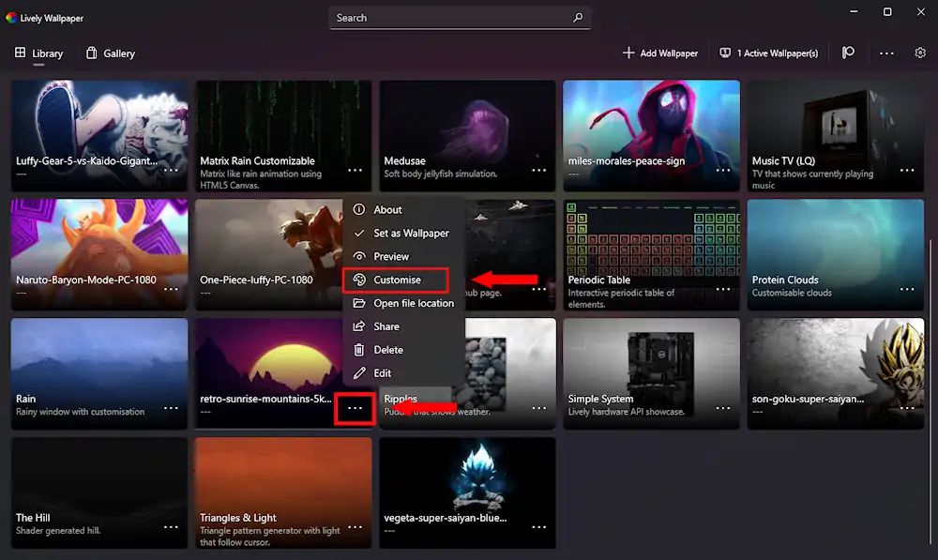Expand options for Music TV (LQ)
Screen dimensions: 938x560
907,170
